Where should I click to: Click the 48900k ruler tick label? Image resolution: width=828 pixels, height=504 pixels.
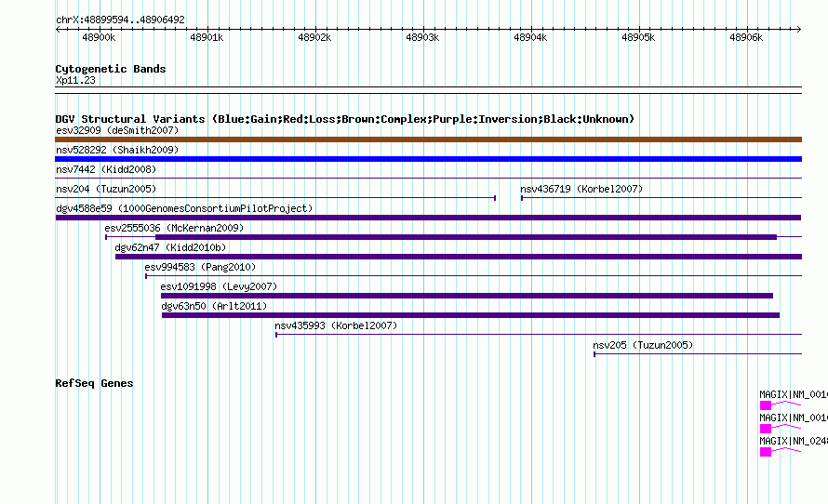(99, 37)
